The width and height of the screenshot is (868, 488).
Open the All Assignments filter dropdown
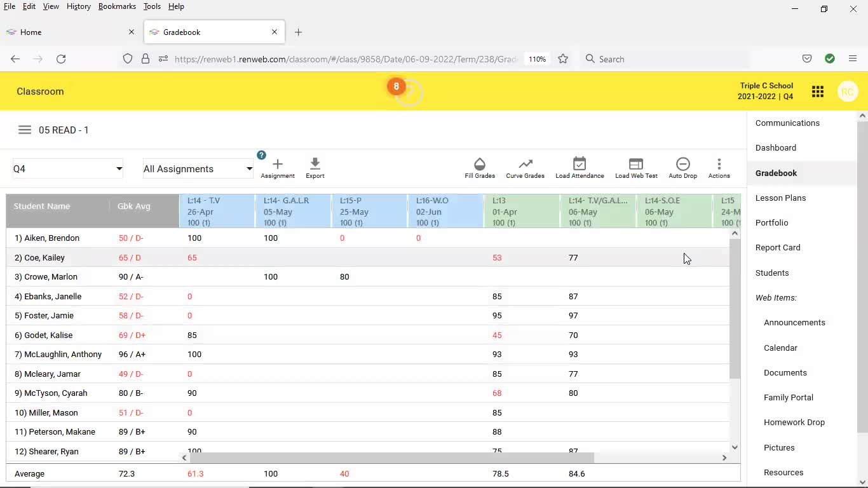coord(198,169)
